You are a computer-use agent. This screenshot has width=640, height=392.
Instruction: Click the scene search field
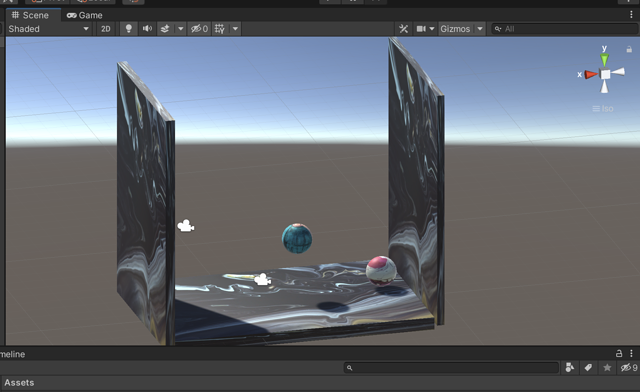pos(565,29)
